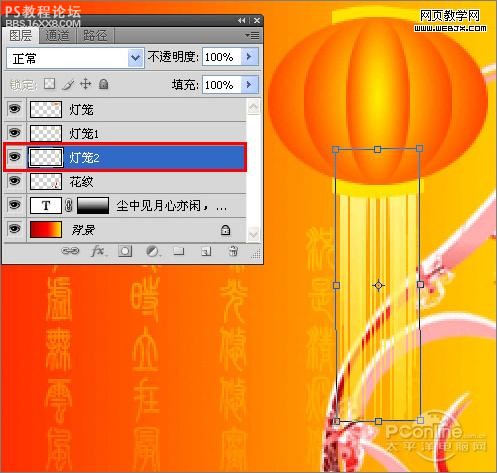The width and height of the screenshot is (497, 473).
Task: Click the link layers icon
Action: pos(70,251)
